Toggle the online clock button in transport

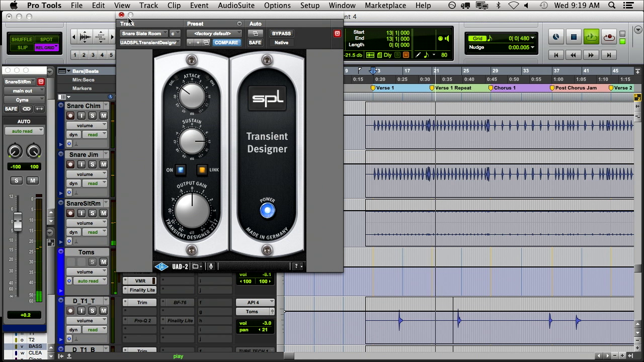[556, 37]
